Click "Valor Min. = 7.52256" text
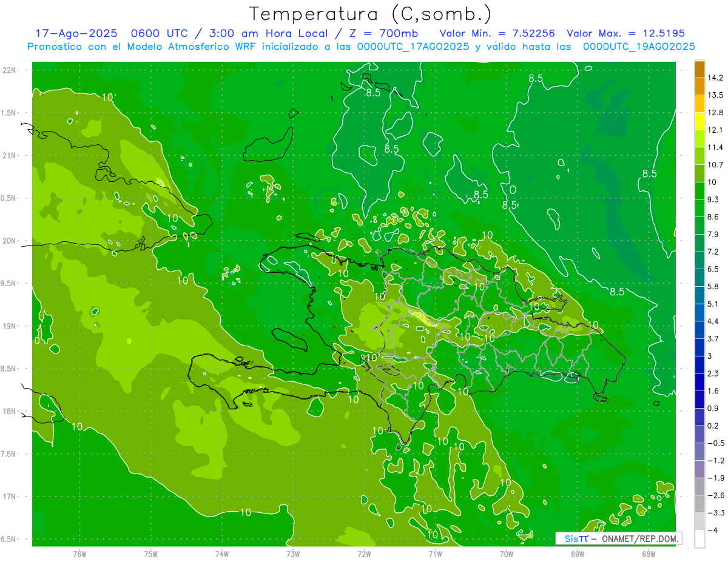This screenshot has height=562, width=728. click(x=497, y=34)
